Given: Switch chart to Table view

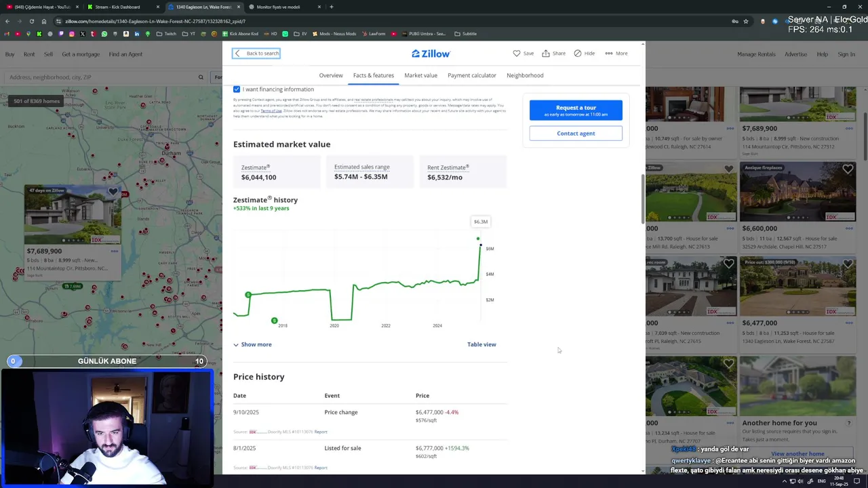Looking at the screenshot, I should (x=481, y=344).
